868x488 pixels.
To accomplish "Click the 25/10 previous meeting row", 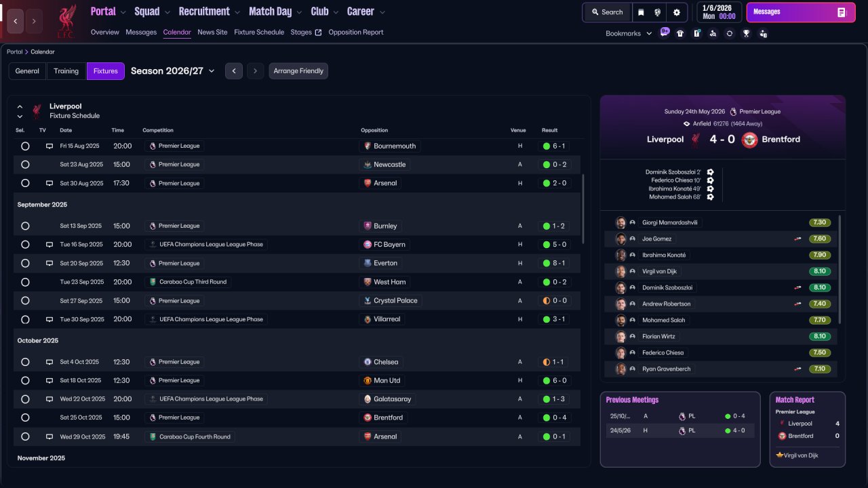I will (x=680, y=416).
